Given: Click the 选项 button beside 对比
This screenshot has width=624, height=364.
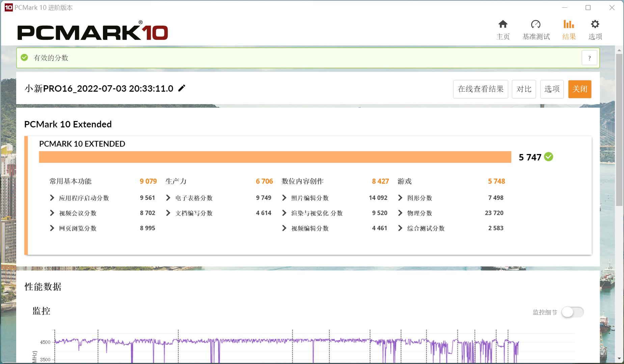Looking at the screenshot, I should click(552, 89).
